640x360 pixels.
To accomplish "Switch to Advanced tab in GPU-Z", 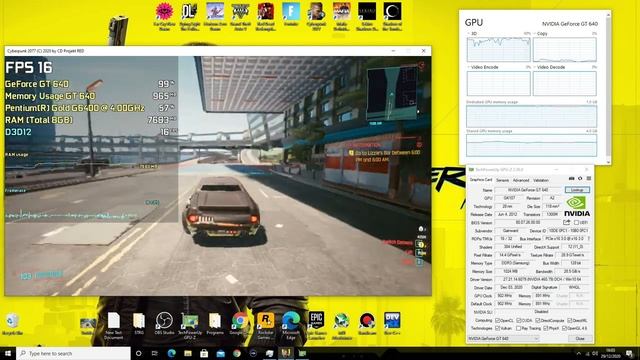I will 521,180.
